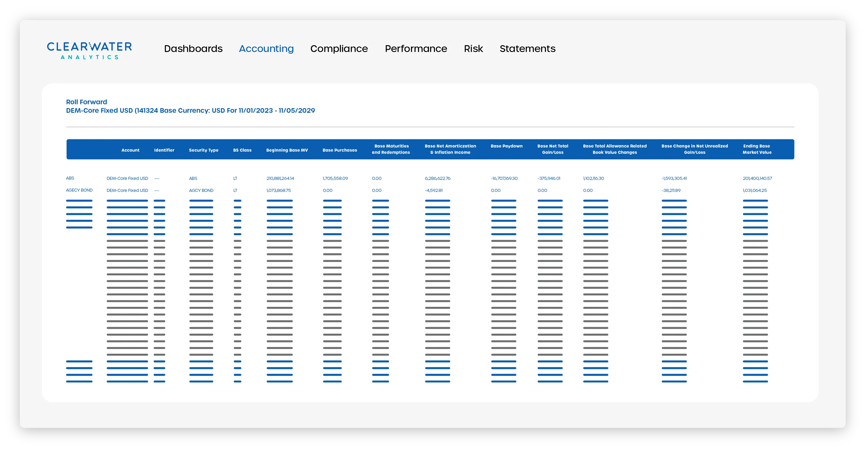Navigate to the Risk menu
Viewport: 868px width, 450px height.
tap(473, 48)
